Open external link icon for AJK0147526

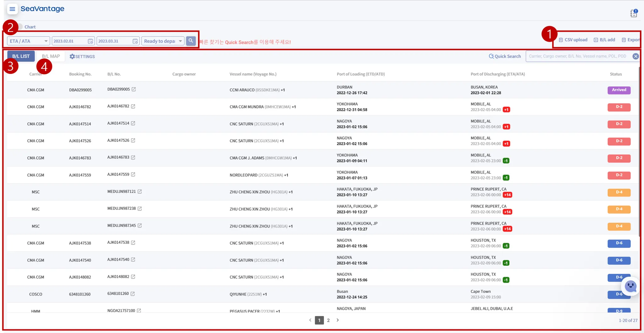[x=133, y=140]
